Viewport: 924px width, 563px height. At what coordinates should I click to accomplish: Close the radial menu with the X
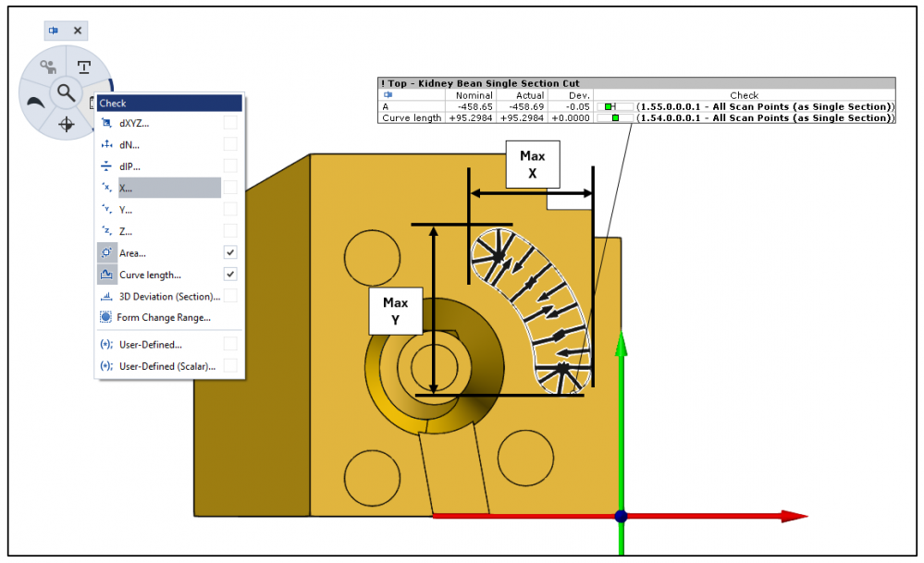point(78,31)
